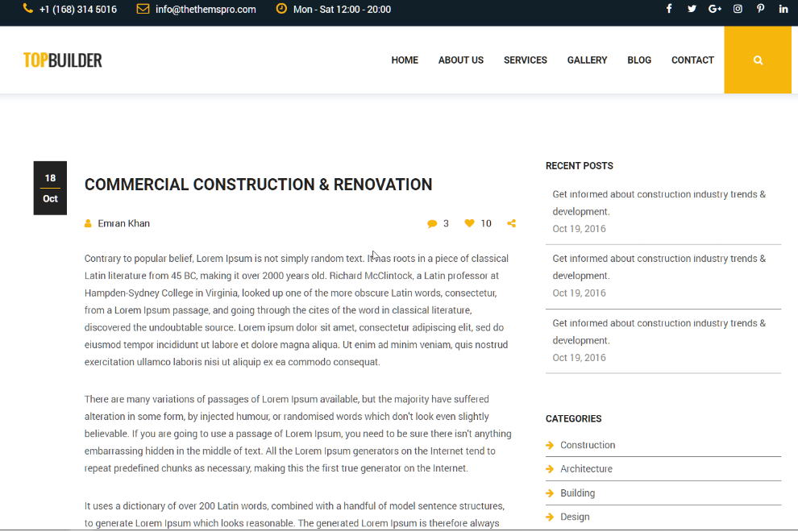Viewport: 798px width, 532px height.
Task: Click the envelope email icon
Action: 143,9
